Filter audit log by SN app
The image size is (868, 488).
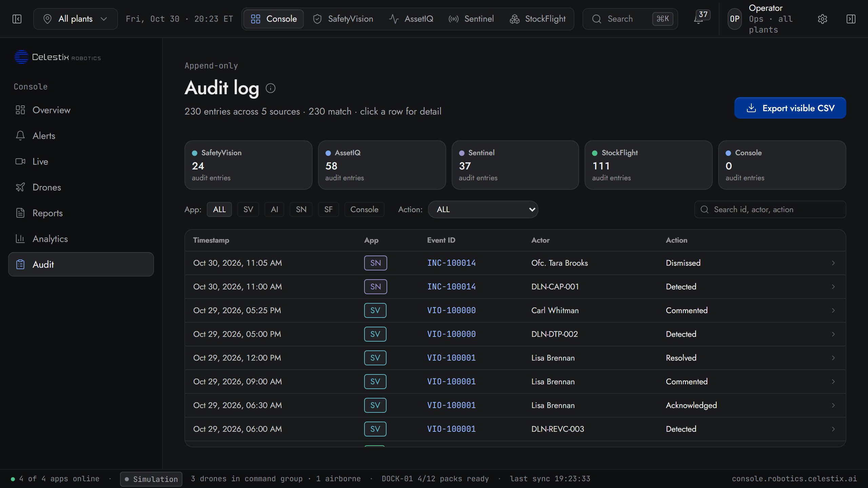click(x=301, y=209)
